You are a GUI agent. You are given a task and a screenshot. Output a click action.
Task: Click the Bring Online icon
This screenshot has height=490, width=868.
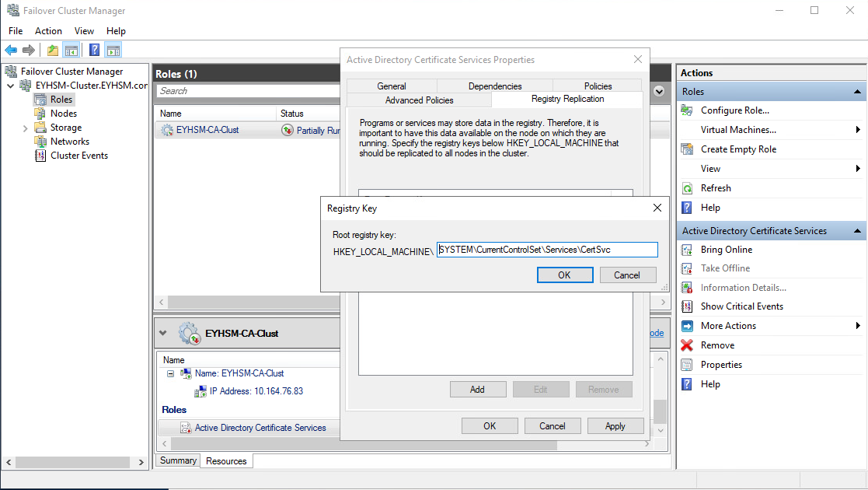(x=687, y=250)
